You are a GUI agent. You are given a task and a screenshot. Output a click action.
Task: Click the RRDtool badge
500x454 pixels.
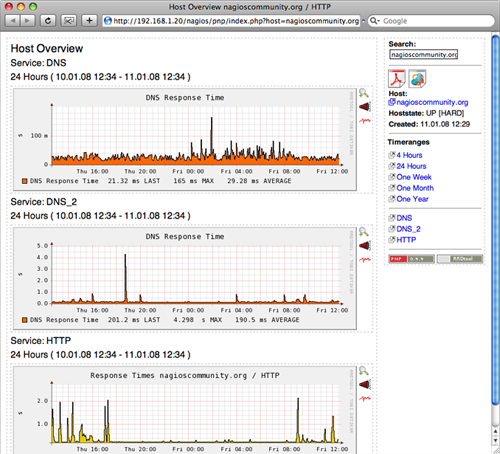tap(460, 259)
